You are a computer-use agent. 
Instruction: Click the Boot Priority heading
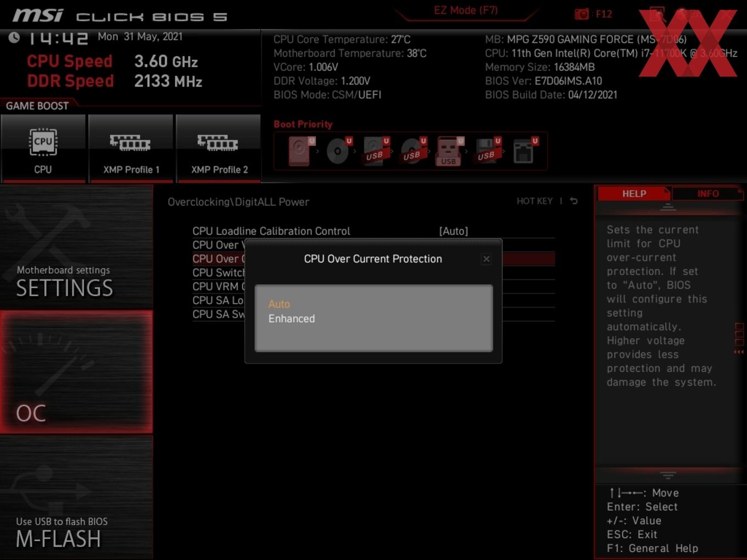click(x=303, y=124)
